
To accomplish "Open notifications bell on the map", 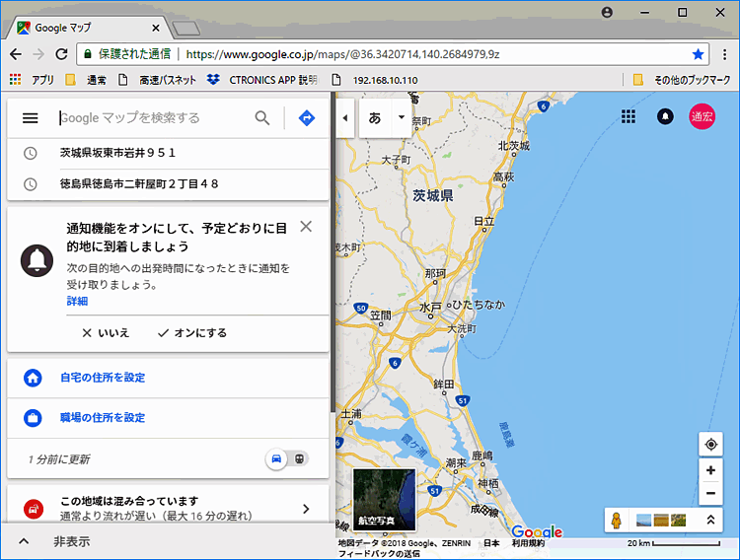I will [665, 116].
